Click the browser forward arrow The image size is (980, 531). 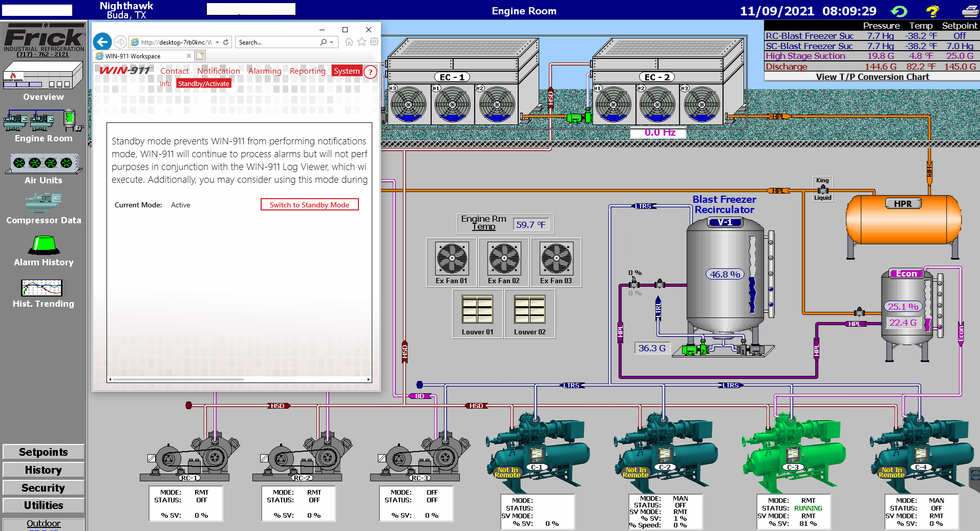pyautogui.click(x=120, y=42)
